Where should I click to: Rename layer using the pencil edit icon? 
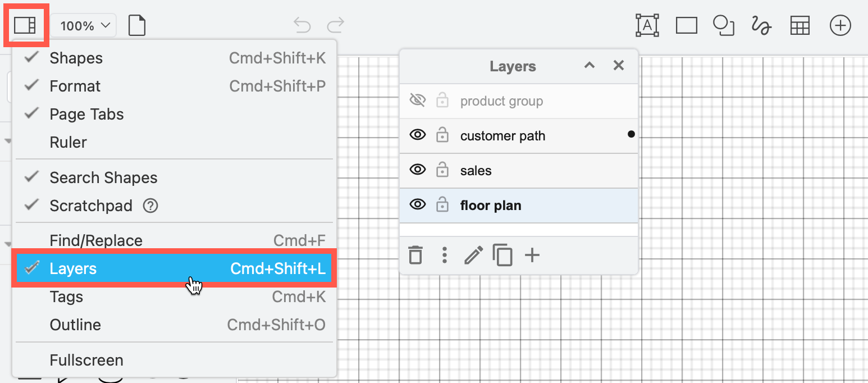[473, 255]
